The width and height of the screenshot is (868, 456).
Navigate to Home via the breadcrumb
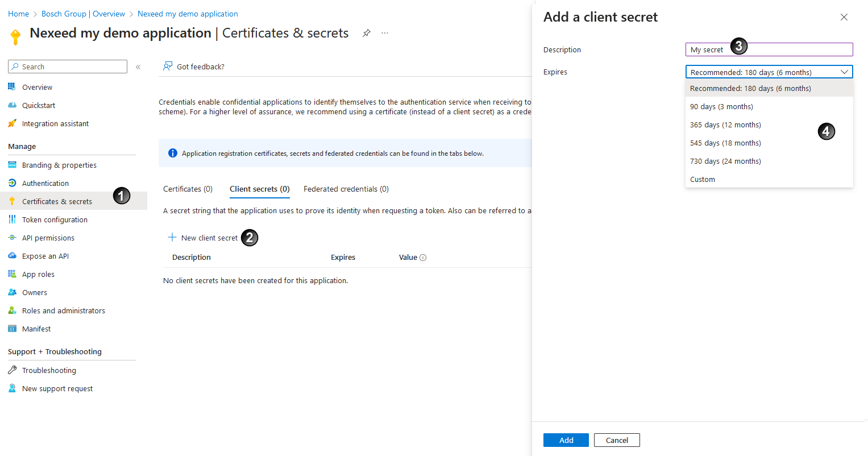pos(18,13)
